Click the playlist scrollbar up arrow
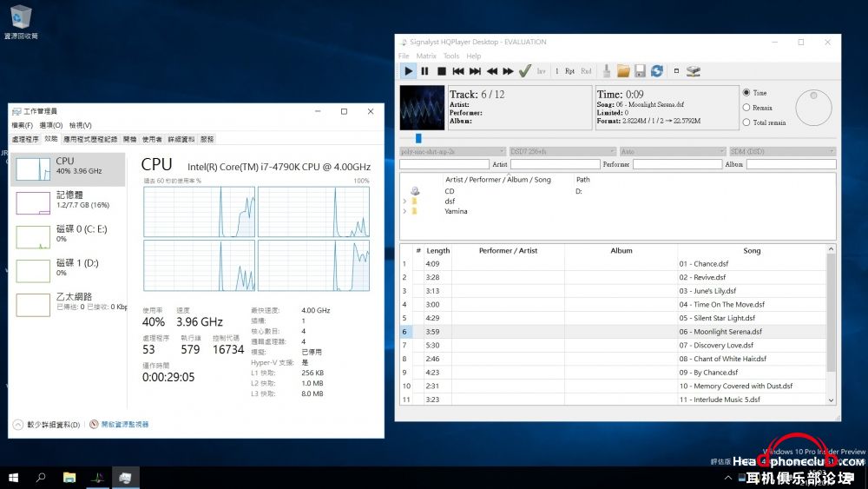The image size is (868, 489). click(x=831, y=250)
